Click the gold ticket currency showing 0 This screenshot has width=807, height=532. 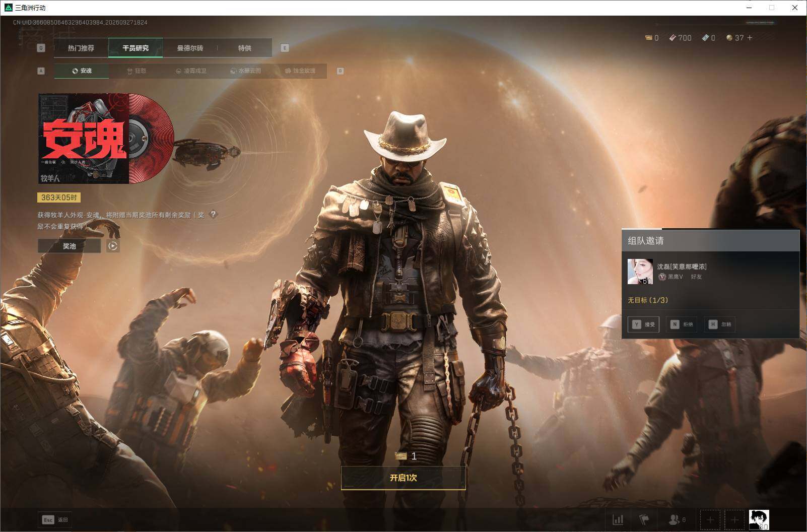[652, 38]
